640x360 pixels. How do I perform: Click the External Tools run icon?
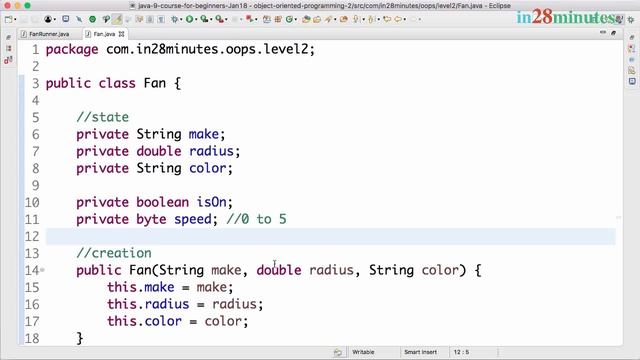pyautogui.click(x=219, y=19)
